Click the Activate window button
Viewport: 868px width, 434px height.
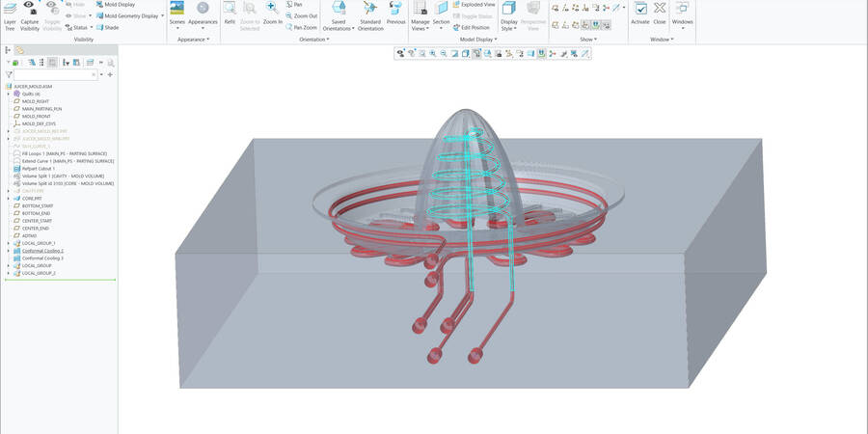tap(640, 12)
